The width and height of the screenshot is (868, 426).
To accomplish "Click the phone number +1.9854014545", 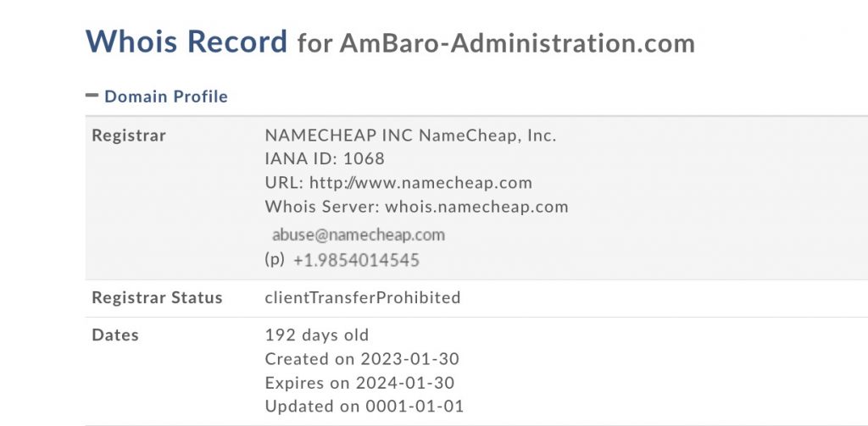I will click(356, 261).
